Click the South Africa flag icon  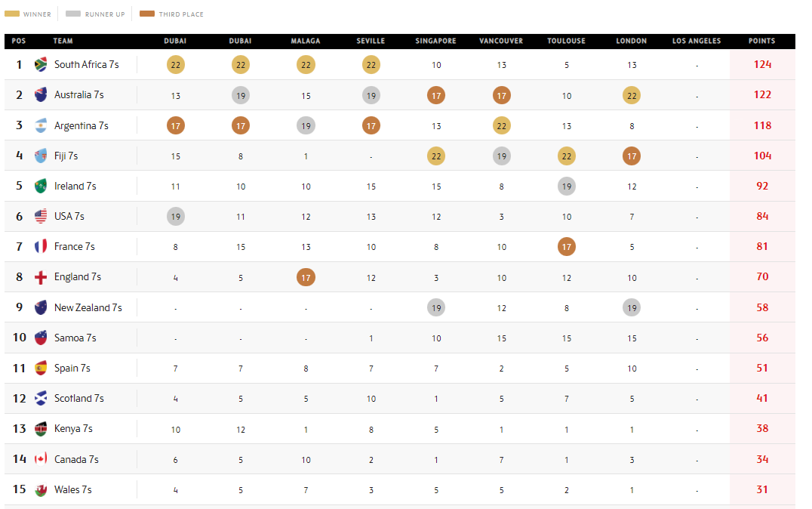point(42,65)
